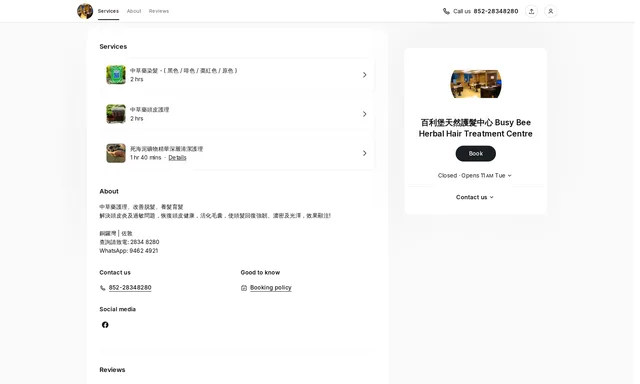Viewport: 640px width, 384px height.
Task: Switch to the Services tab
Action: click(x=108, y=11)
